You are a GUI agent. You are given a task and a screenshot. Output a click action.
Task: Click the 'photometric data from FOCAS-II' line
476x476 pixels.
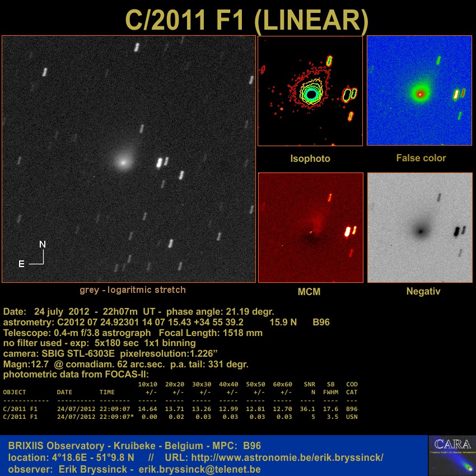coord(76,374)
